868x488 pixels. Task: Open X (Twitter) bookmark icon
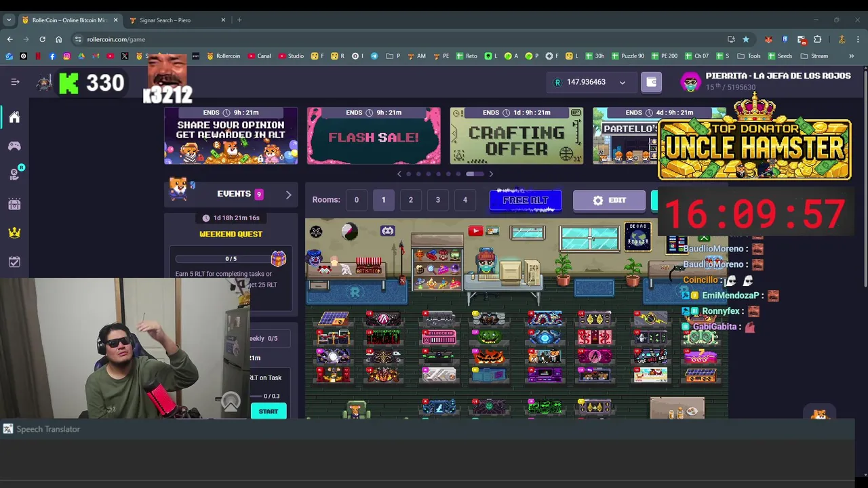pos(125,56)
